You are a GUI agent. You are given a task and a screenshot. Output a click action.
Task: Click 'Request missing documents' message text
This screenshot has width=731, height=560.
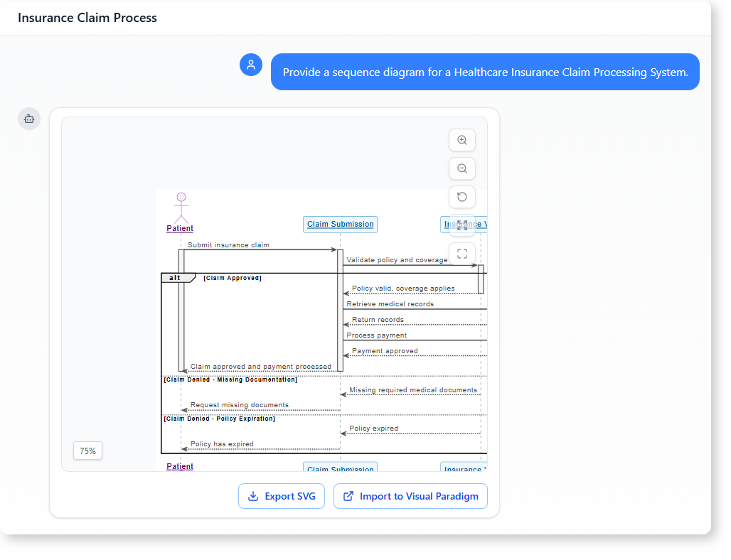pyautogui.click(x=240, y=405)
